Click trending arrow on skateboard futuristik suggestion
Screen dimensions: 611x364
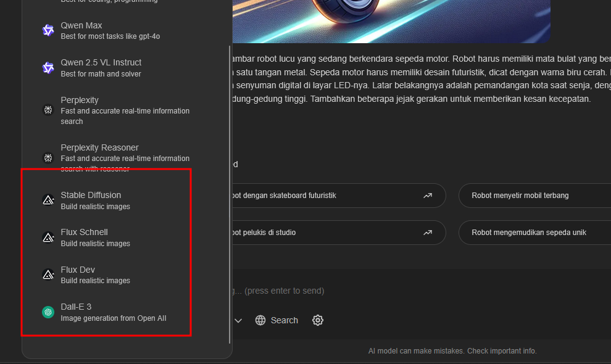(x=428, y=196)
